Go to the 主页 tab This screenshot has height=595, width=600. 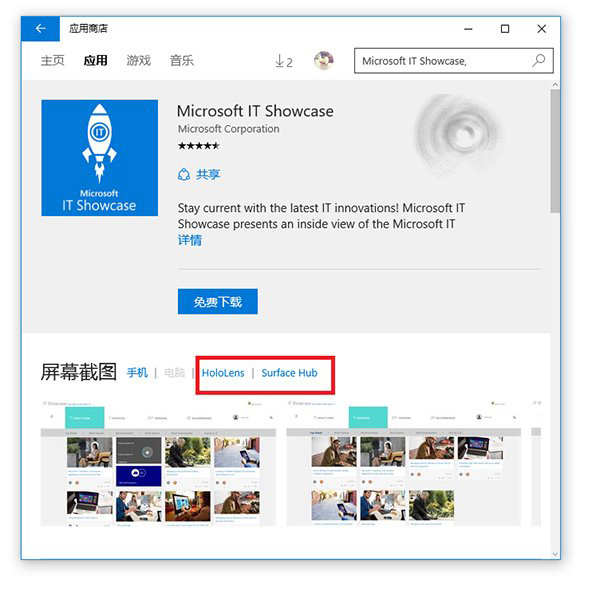52,60
